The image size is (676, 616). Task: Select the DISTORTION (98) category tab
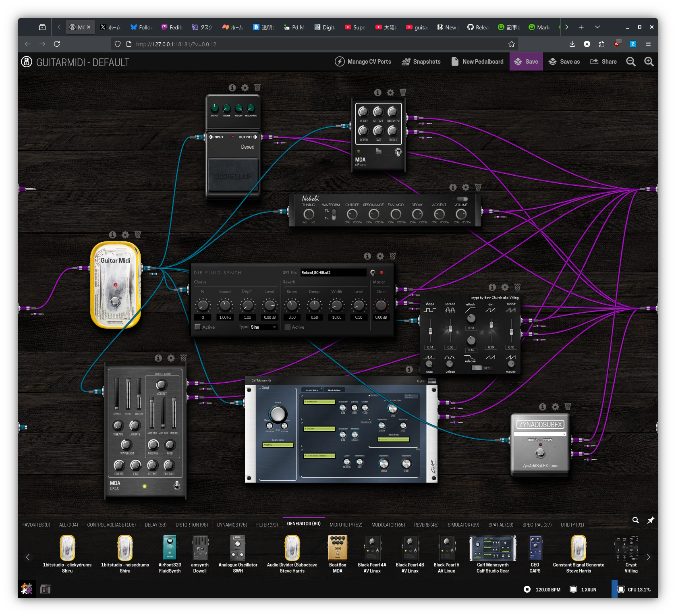coord(192,525)
